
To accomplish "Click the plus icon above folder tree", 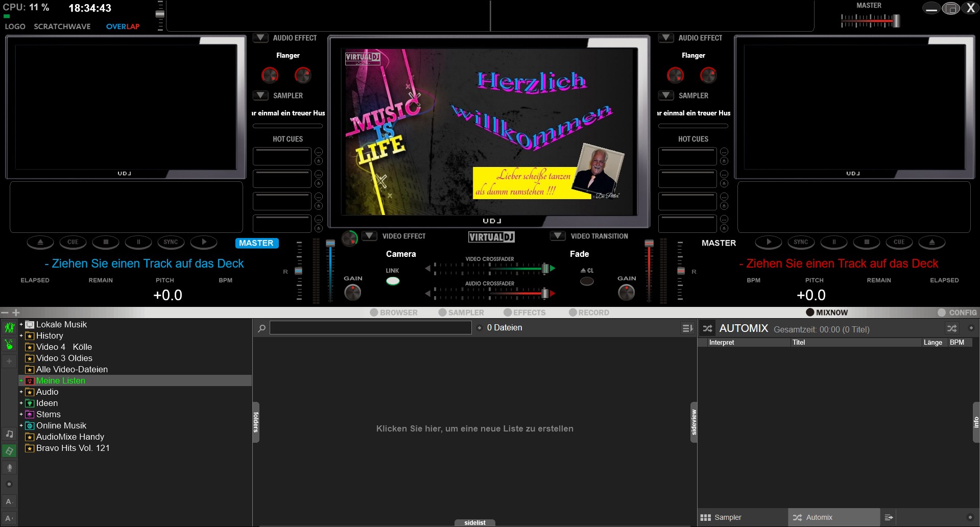I will coord(16,313).
